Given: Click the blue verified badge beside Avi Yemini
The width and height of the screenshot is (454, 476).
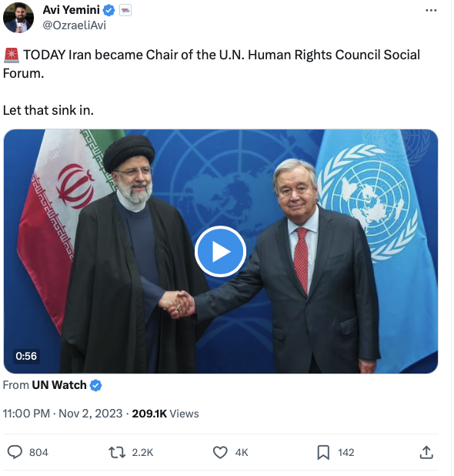Looking at the screenshot, I should pyautogui.click(x=108, y=11).
